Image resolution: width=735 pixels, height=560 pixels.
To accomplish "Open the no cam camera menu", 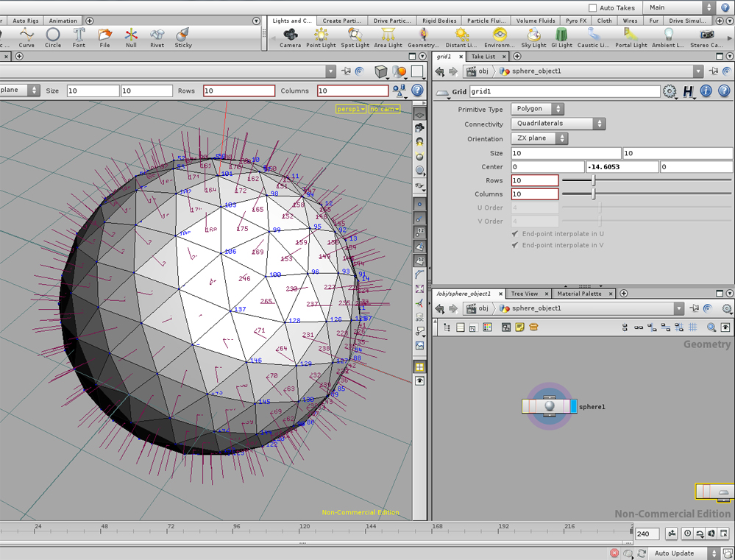I will (384, 110).
